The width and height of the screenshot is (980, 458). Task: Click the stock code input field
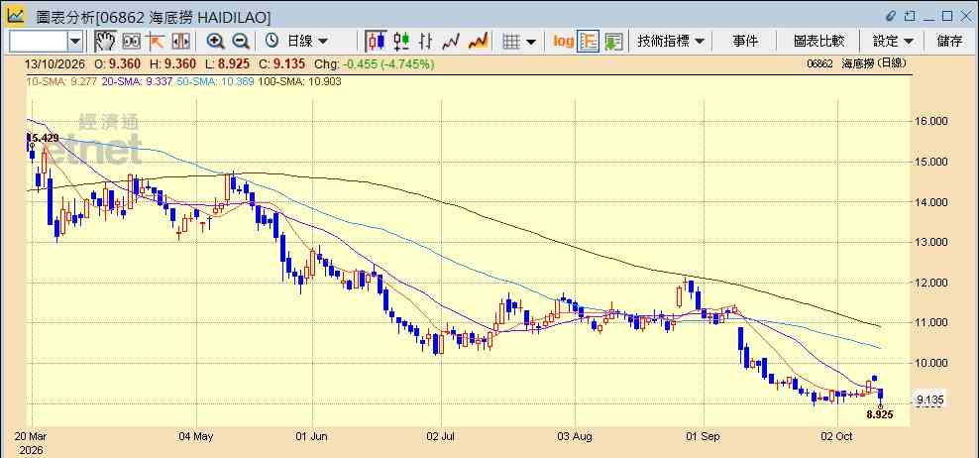point(39,42)
